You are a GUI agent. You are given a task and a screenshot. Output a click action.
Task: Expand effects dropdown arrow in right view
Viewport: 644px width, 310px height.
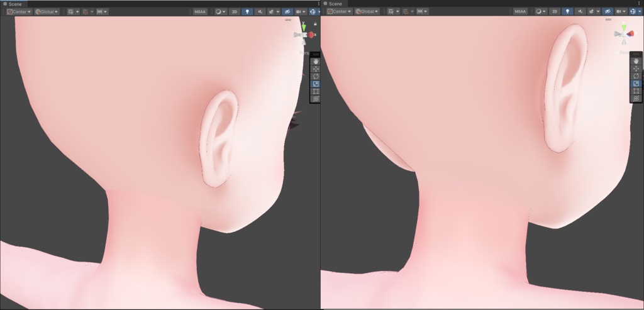coord(598,11)
